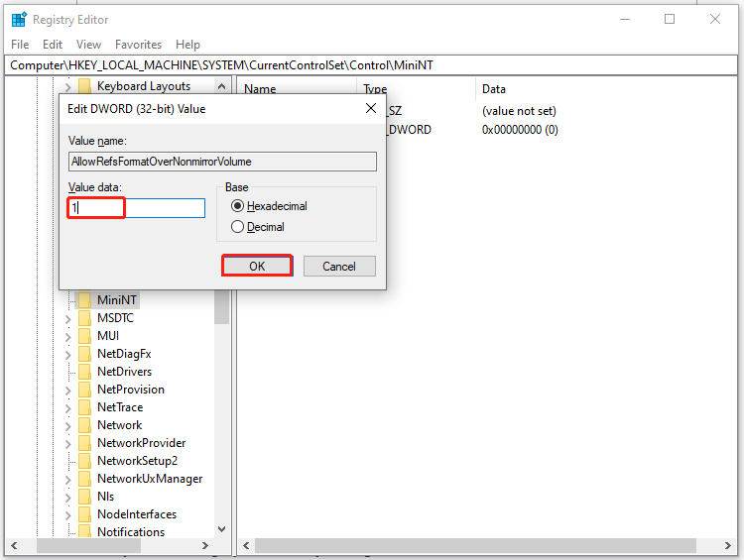
Task: Expand the NodeInterfaces key
Action: click(x=67, y=515)
